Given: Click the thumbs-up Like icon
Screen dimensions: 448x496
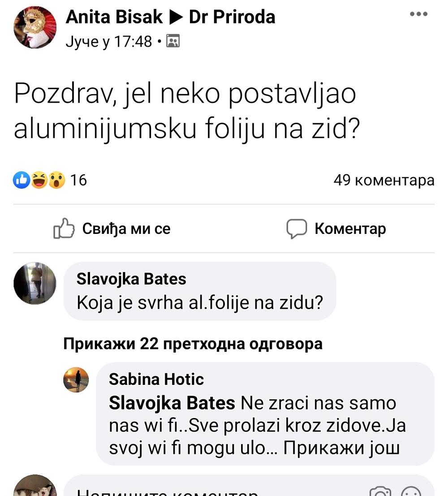Looking at the screenshot, I should [x=64, y=229].
